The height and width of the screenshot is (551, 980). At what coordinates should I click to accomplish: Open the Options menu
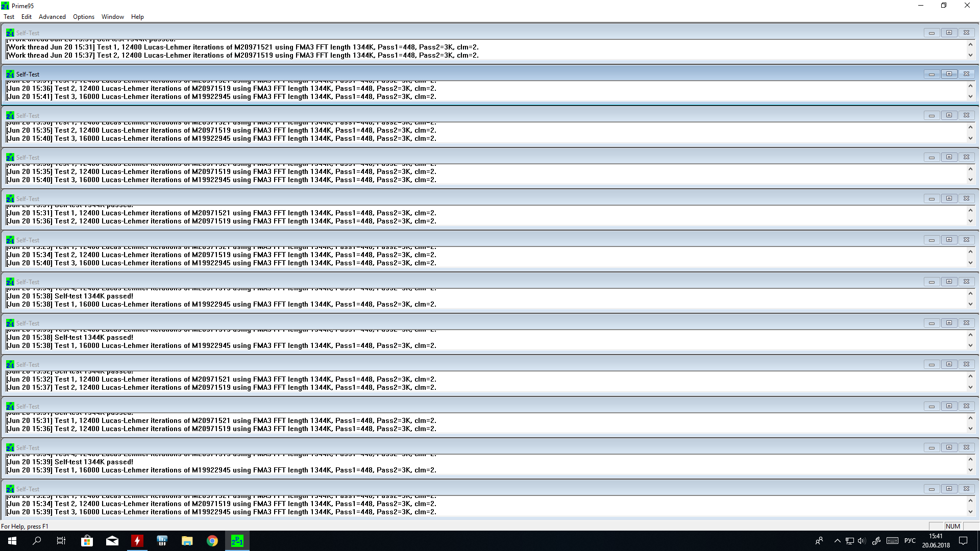point(84,17)
